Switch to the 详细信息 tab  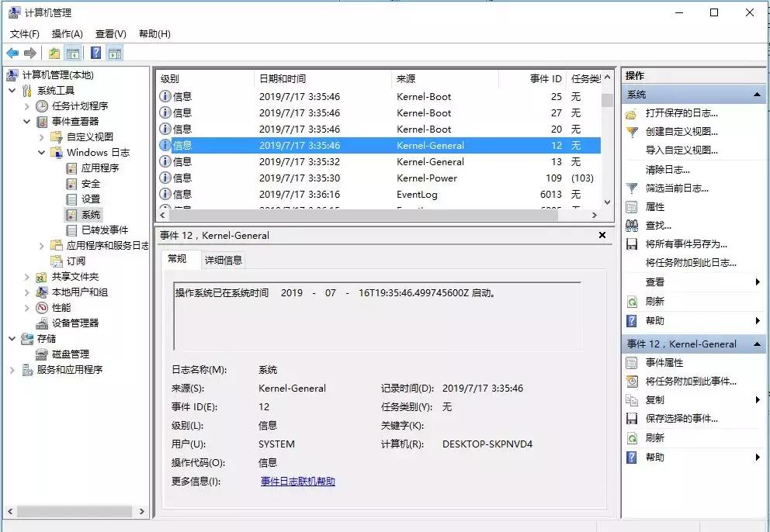[224, 260]
